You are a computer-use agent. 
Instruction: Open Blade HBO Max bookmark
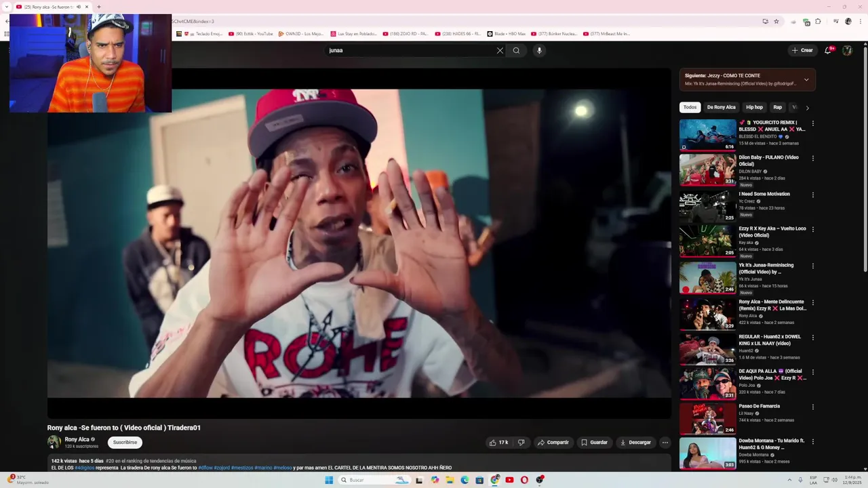[507, 34]
